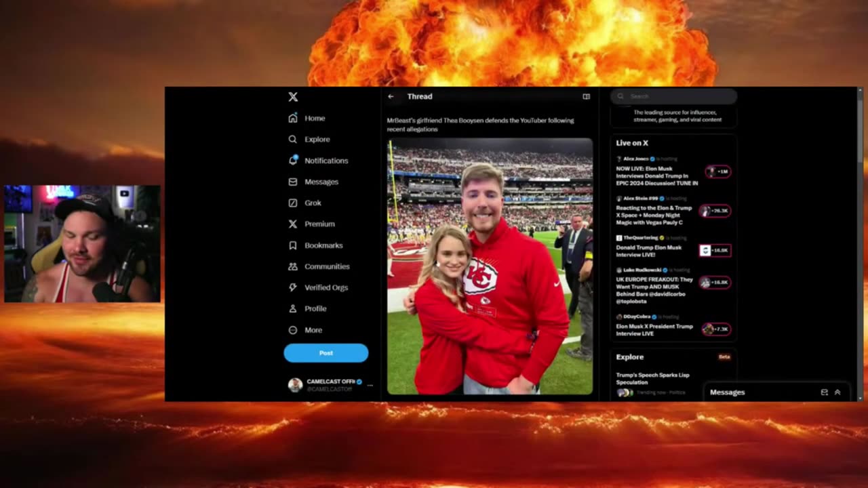Go back with the Thread arrow
This screenshot has height=488, width=868.
[x=391, y=96]
